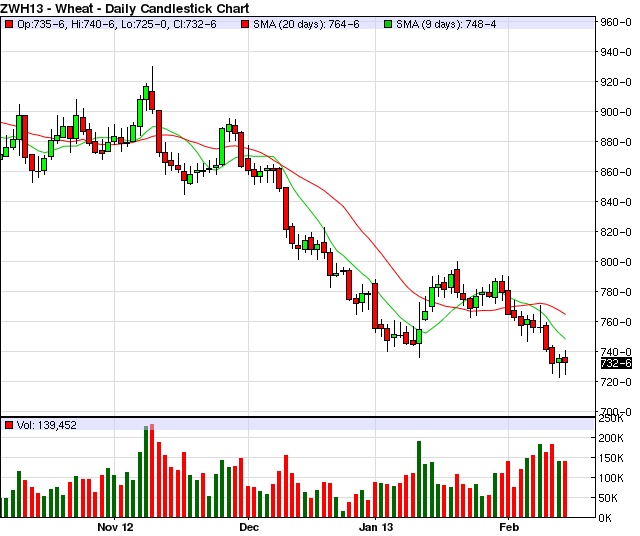Click the SMA (9 days): 748-4 label

coord(446,24)
